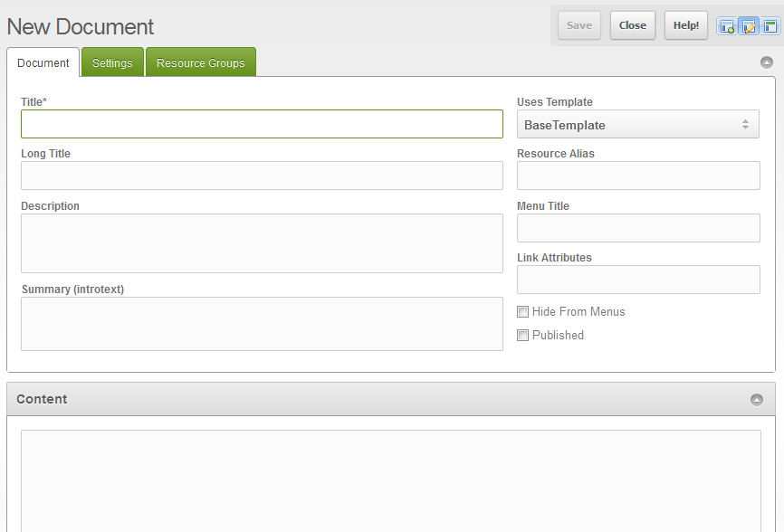Click the rightmost page layout icon with green header
Screen dimensions: 784x532
click(x=770, y=26)
